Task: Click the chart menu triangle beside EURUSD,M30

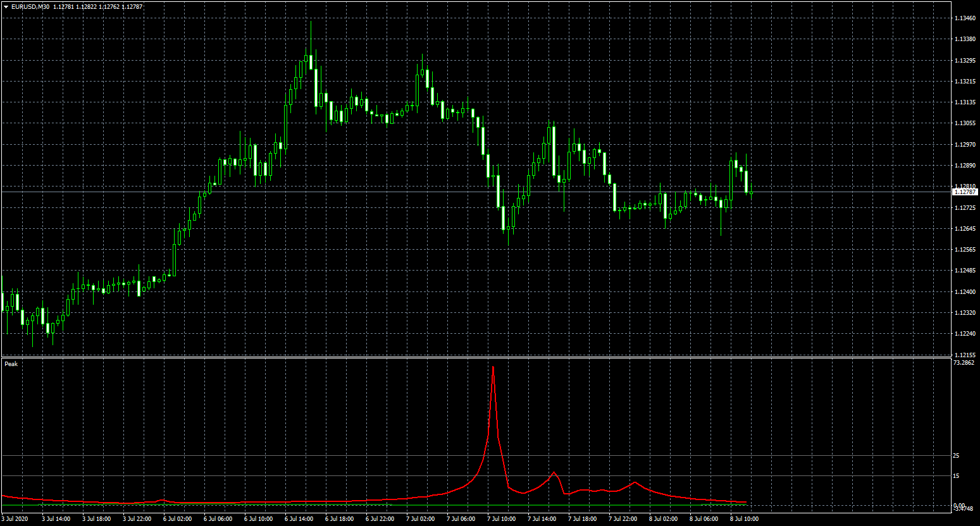Action: click(6, 7)
